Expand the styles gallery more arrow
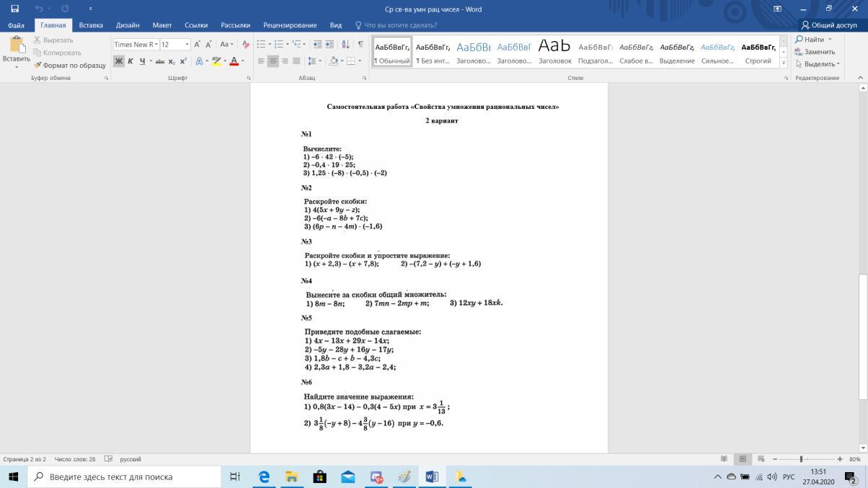Image resolution: width=868 pixels, height=488 pixels. [784, 63]
